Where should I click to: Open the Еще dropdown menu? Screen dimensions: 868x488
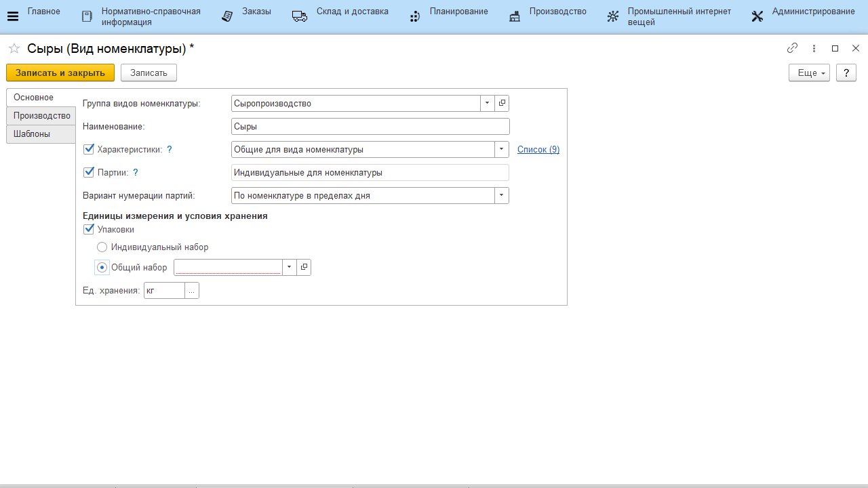pos(809,73)
